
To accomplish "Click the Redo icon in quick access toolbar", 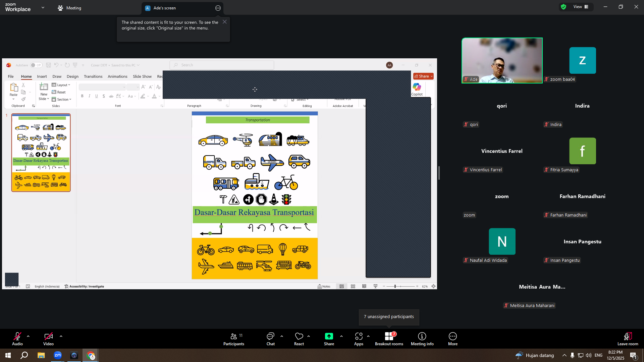I will [x=67, y=65].
